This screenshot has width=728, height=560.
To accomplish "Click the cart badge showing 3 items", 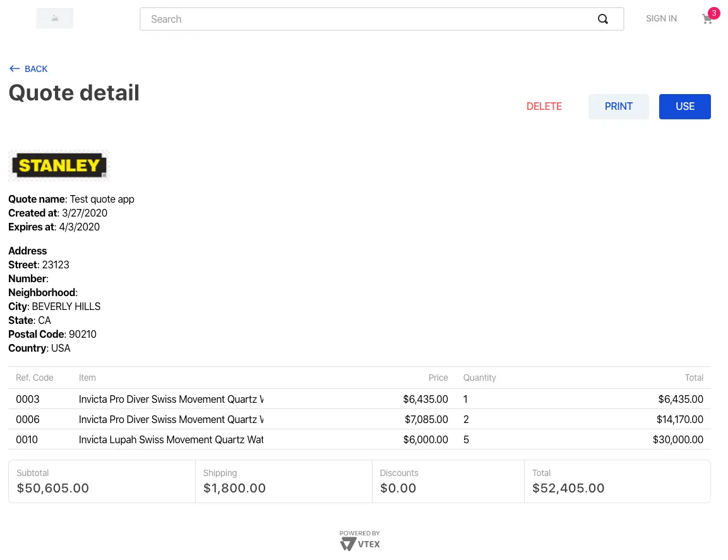I will (x=713, y=13).
